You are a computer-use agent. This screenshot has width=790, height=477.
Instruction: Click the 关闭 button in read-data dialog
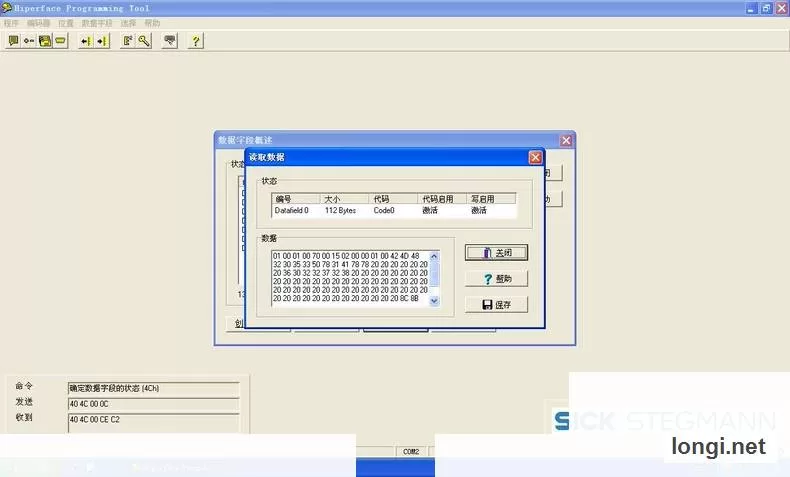(x=496, y=253)
